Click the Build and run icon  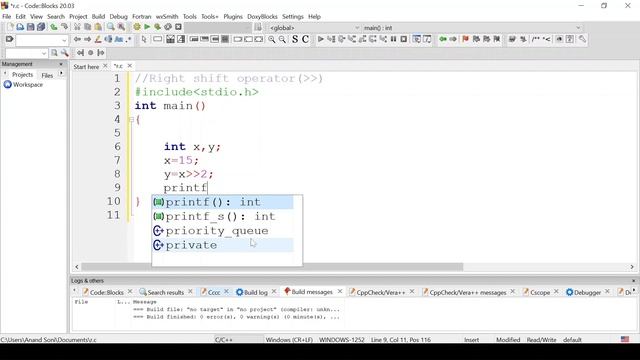[x=157, y=27]
